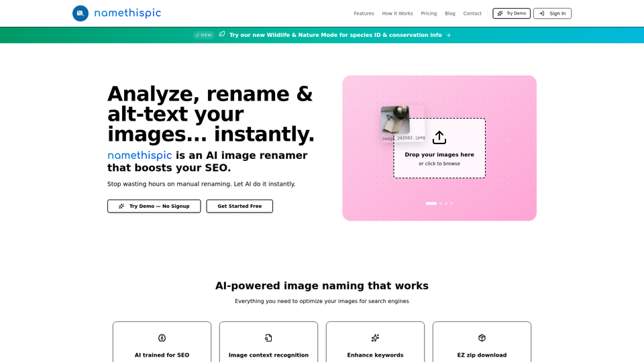Click the namethispic round logo icon
The height and width of the screenshot is (362, 644).
pyautogui.click(x=80, y=13)
